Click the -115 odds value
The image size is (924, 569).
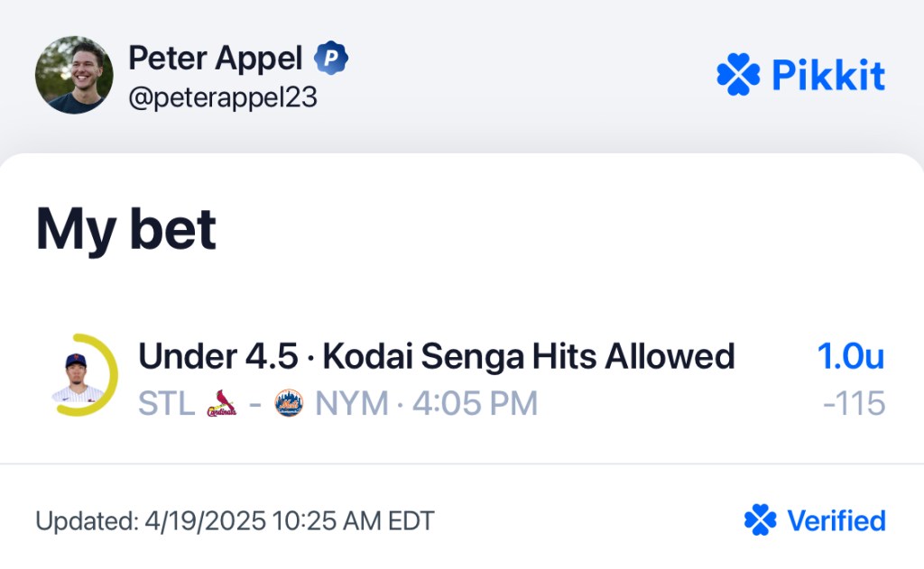pyautogui.click(x=854, y=403)
